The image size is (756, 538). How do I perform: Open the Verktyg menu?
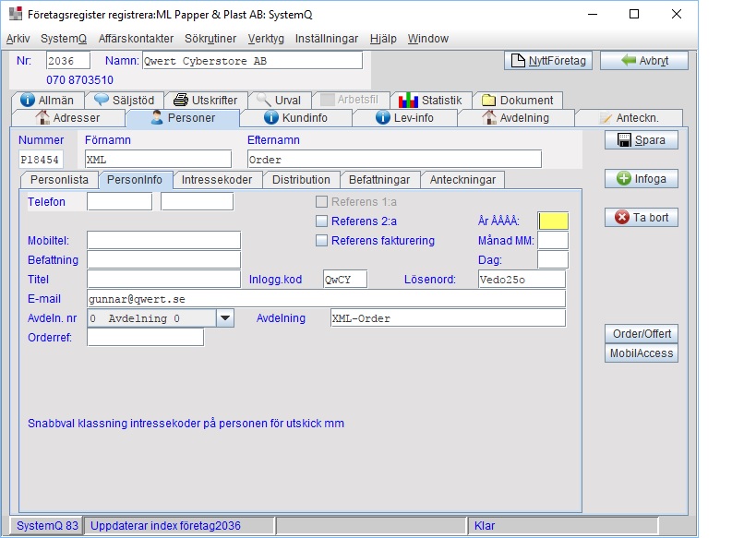pos(266,39)
